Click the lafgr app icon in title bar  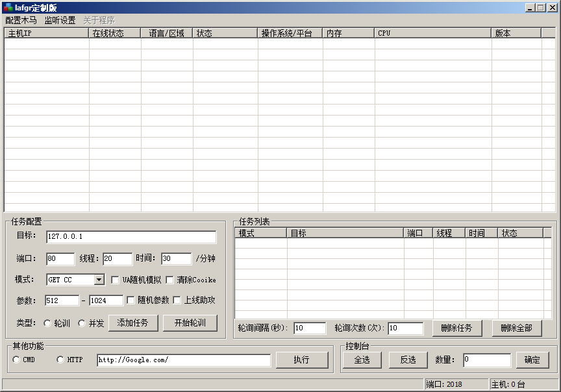pos(8,7)
